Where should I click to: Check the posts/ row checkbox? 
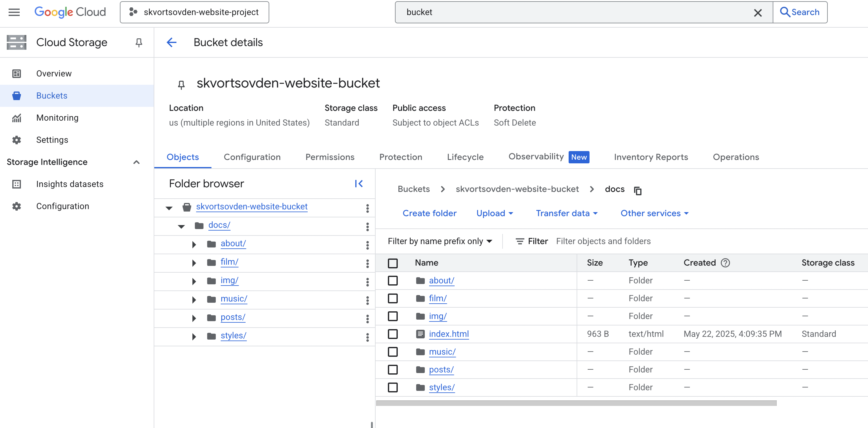tap(393, 370)
